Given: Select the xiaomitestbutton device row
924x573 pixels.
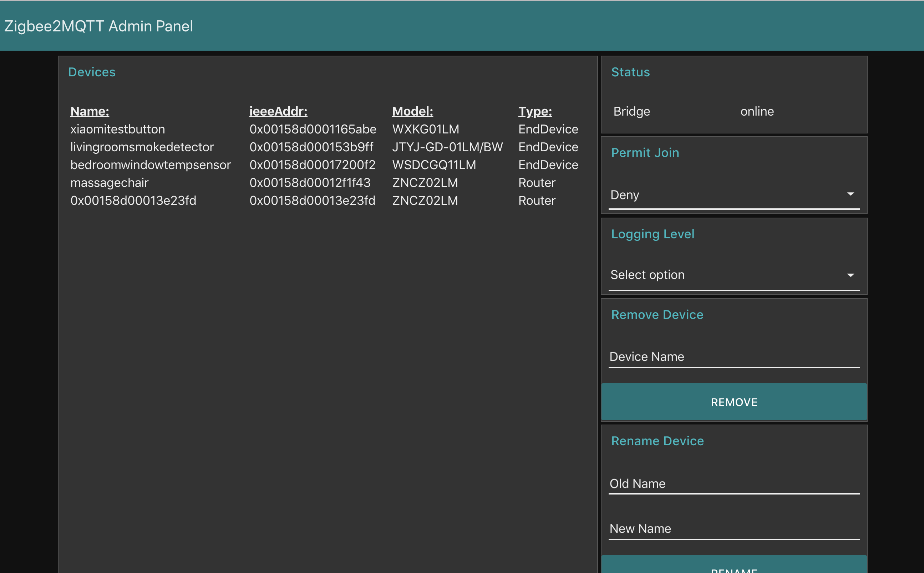Looking at the screenshot, I should coord(118,129).
